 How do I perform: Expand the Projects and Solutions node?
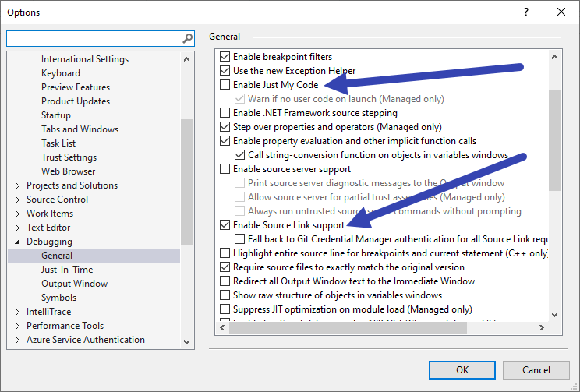pyautogui.click(x=18, y=185)
